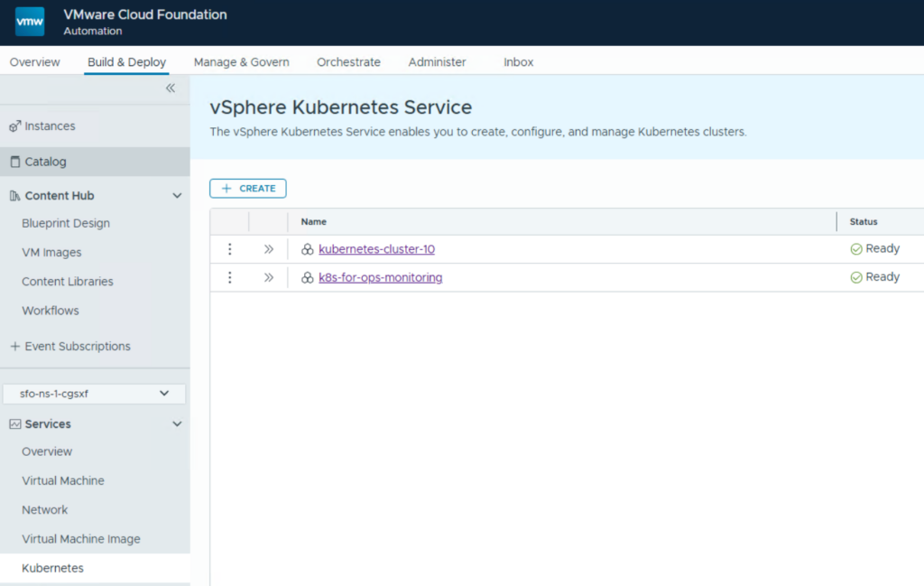Click the Ready status icon for k8s-for-ops-monitoring
The height and width of the screenshot is (586, 924).
coord(856,278)
